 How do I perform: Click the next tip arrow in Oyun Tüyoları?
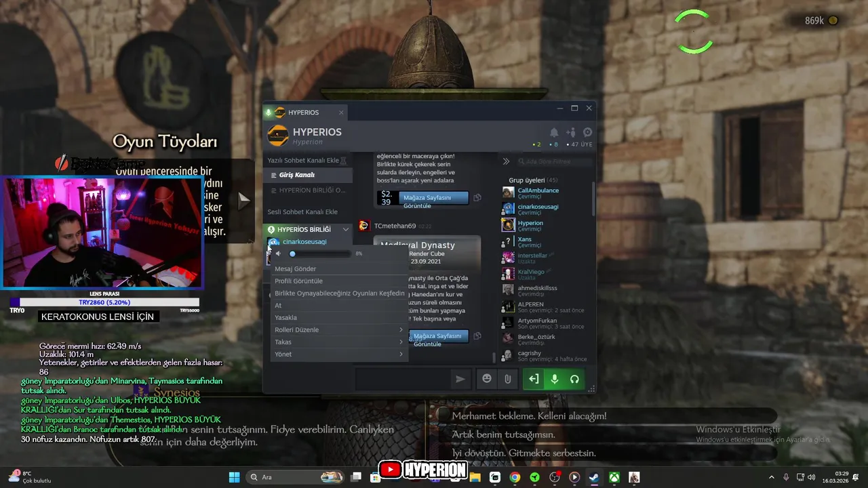244,200
